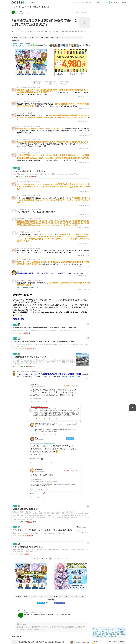This screenshot has height=644, width=138.
Task: Open related まとめ #まなざし村 はフェミニズムか？
Action: click(x=26, y=509)
